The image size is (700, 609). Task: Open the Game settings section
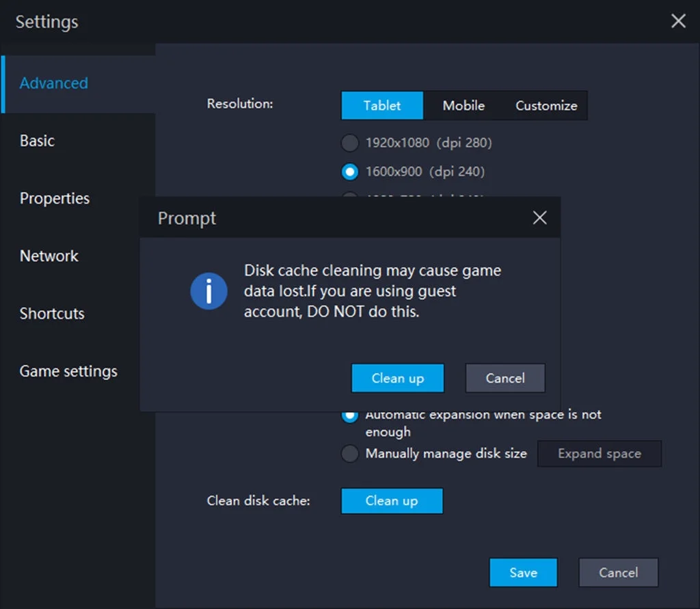[70, 371]
